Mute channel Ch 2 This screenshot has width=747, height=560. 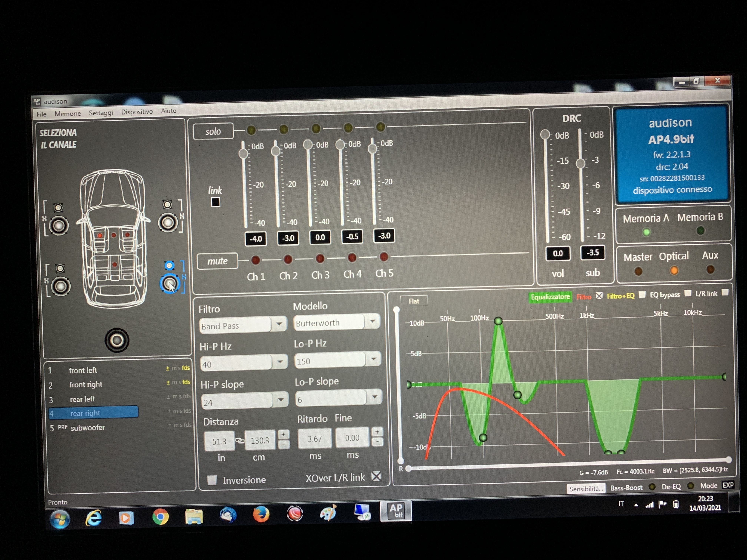click(288, 259)
